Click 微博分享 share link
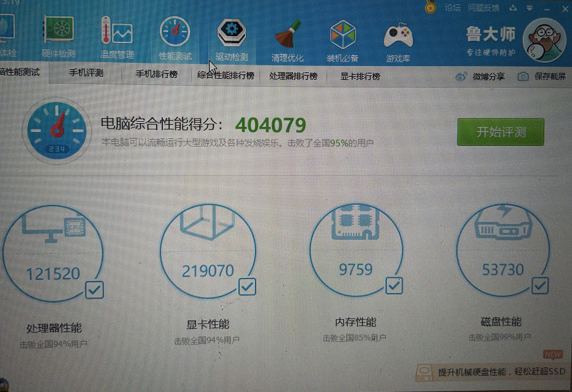Screen dimensions: 572x392 tap(488, 77)
